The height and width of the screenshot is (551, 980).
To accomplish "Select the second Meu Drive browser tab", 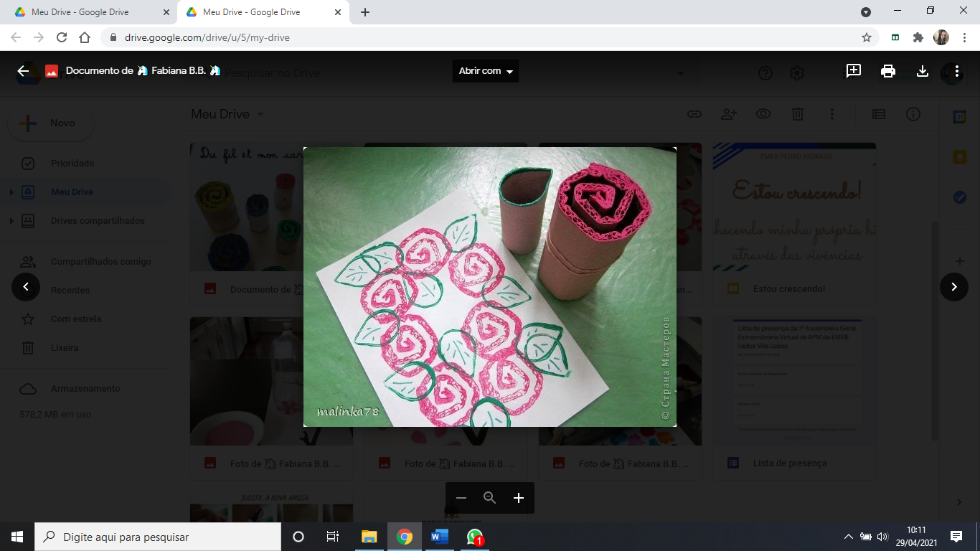I will [x=262, y=12].
